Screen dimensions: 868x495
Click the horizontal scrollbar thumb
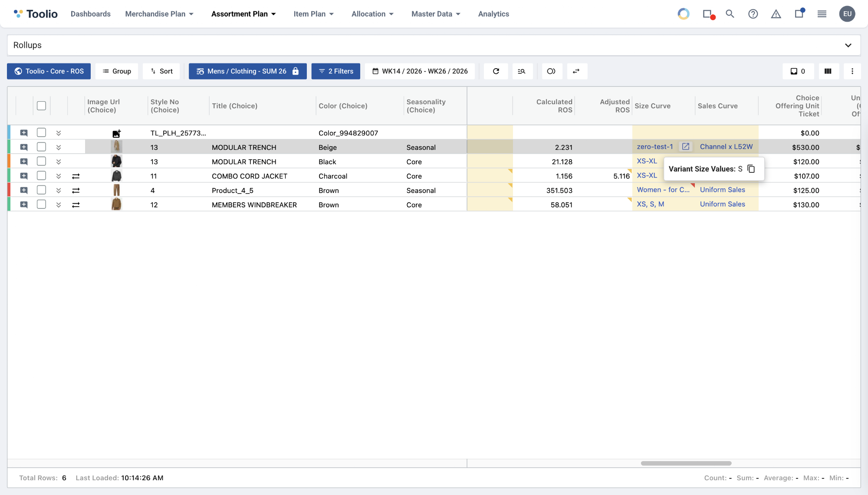coord(686,463)
